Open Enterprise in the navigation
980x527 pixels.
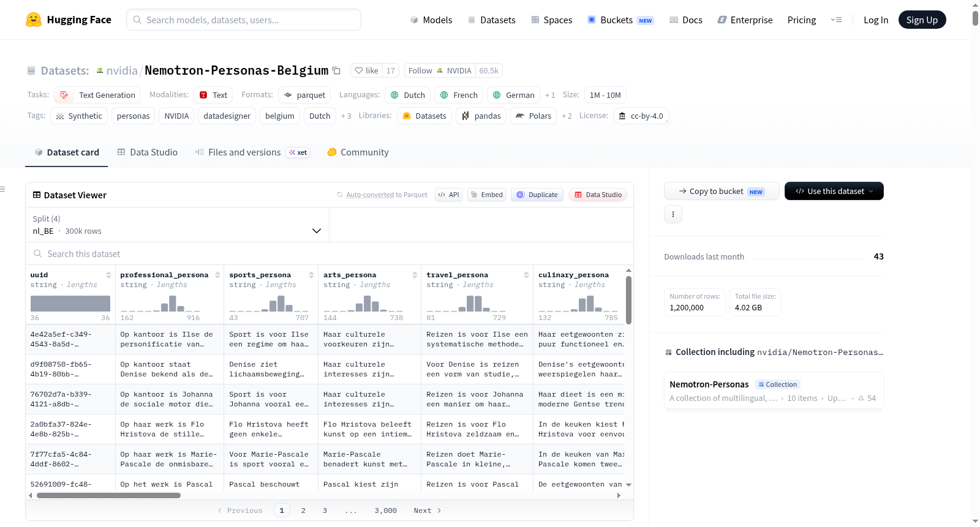tap(745, 20)
